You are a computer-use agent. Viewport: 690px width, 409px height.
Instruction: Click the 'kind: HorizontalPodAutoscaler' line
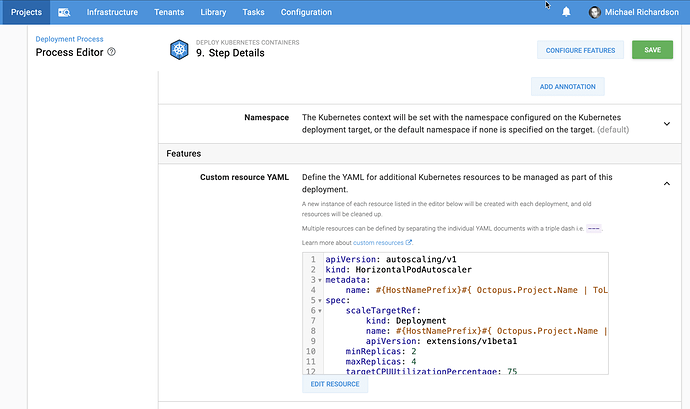click(x=398, y=269)
